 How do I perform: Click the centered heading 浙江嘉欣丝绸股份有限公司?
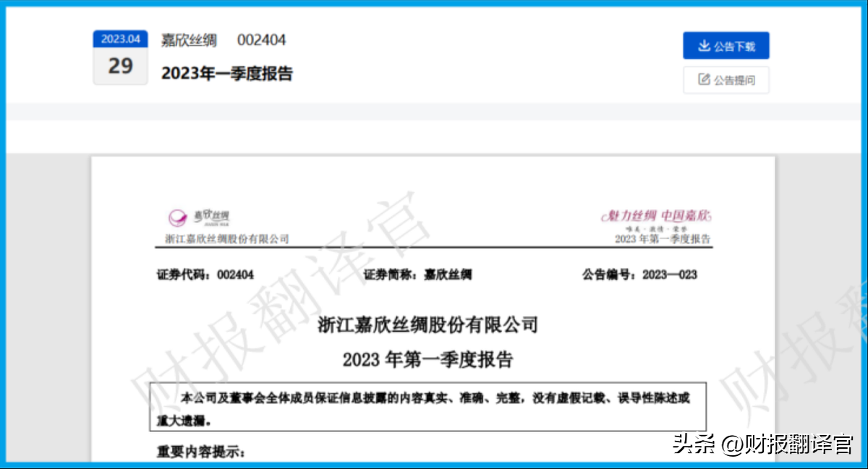428,324
